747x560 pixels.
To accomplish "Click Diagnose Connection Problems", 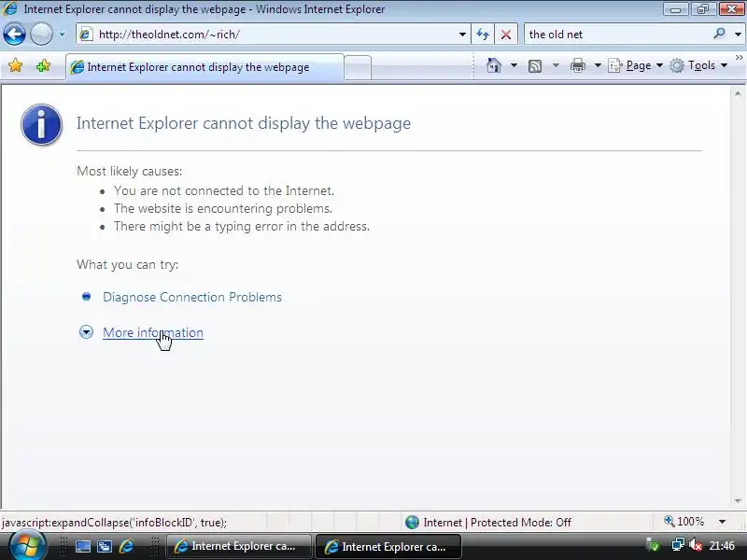I will [192, 297].
